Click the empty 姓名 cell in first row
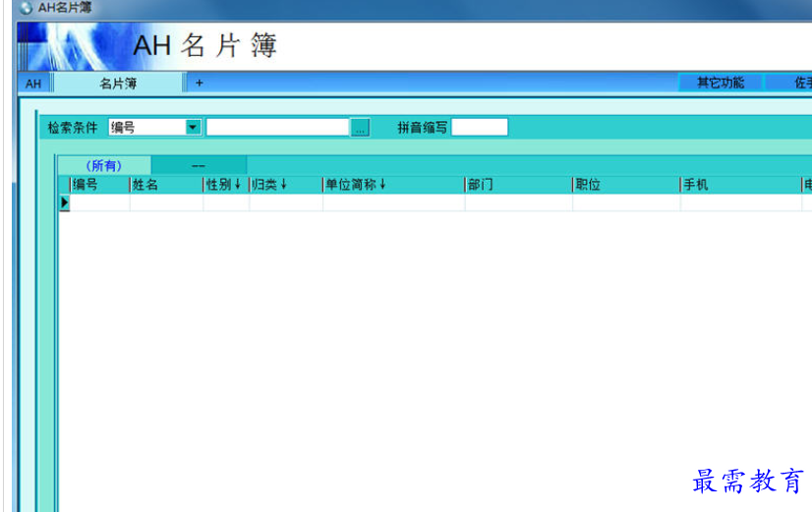 click(167, 202)
